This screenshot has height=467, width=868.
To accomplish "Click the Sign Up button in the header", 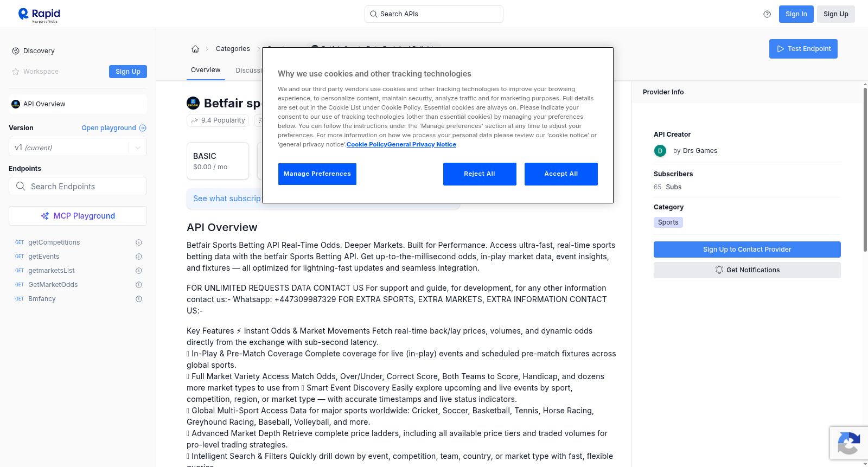I will point(835,14).
